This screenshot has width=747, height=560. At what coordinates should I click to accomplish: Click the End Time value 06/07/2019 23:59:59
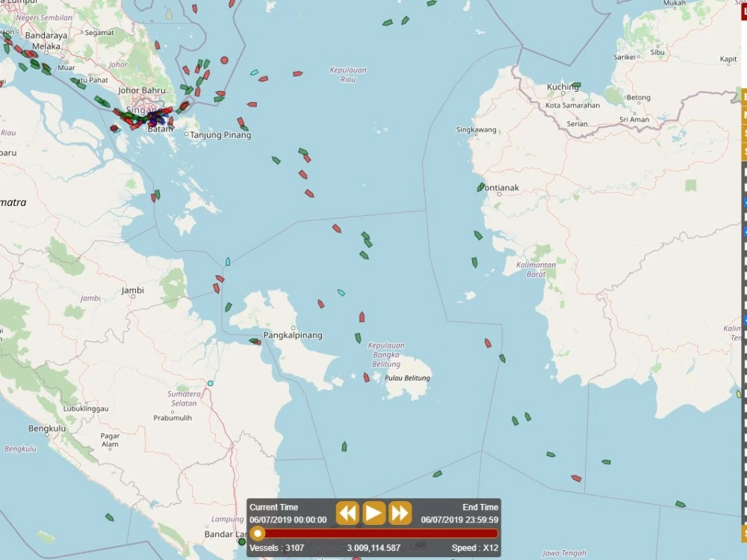pyautogui.click(x=459, y=520)
